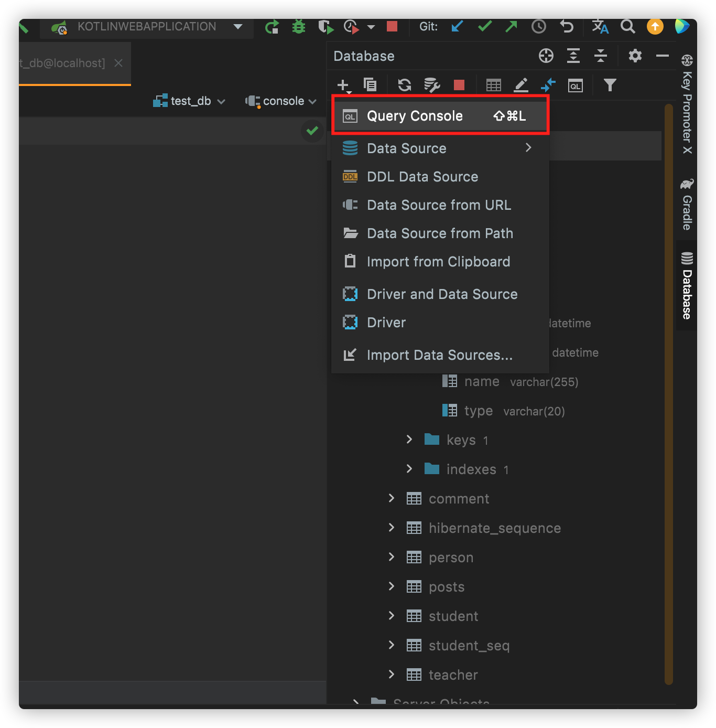Select Data Source from Path

440,233
